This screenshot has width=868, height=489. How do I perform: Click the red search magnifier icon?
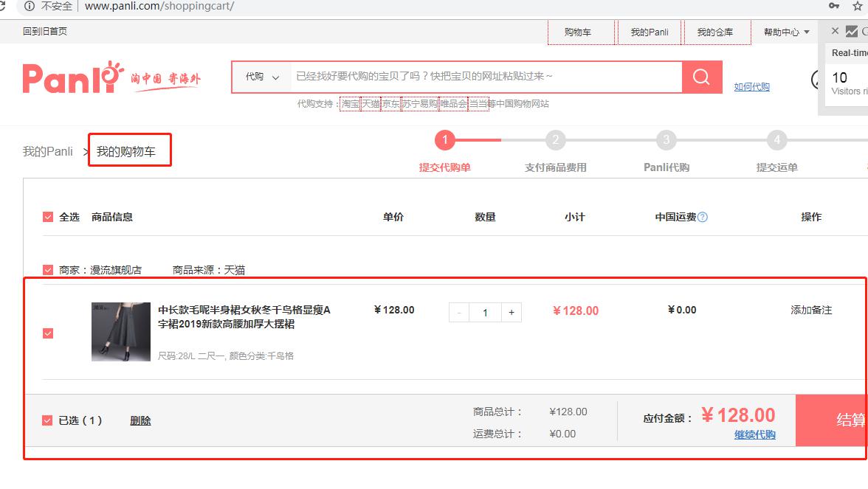pyautogui.click(x=700, y=77)
